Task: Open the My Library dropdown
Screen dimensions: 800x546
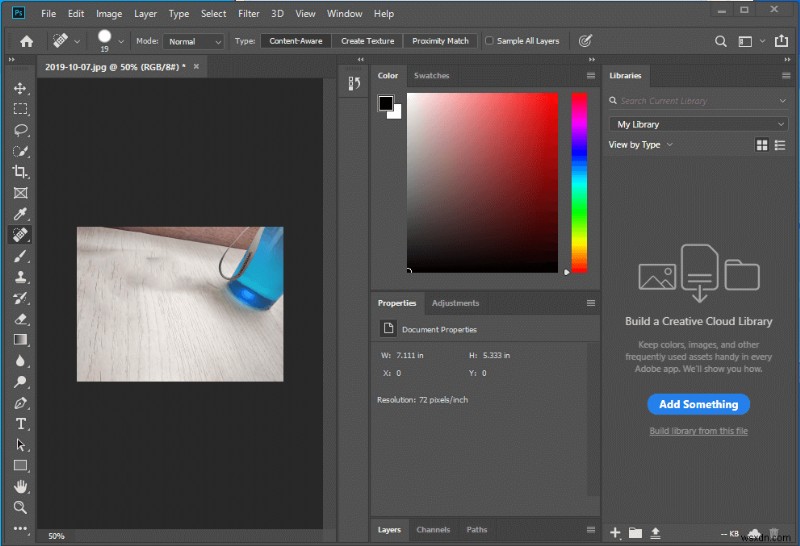Action: tap(698, 124)
